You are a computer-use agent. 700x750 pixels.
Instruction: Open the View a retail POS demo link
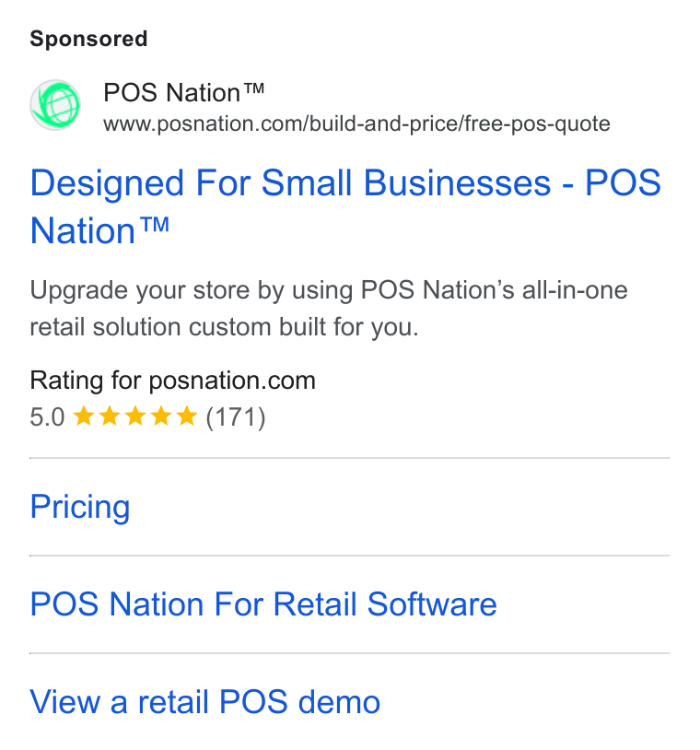pyautogui.click(x=205, y=702)
